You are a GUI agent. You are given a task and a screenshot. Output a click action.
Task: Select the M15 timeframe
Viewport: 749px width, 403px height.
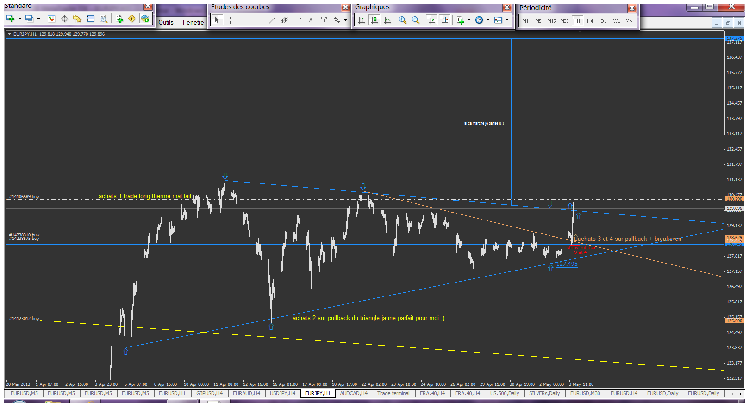[x=552, y=21]
